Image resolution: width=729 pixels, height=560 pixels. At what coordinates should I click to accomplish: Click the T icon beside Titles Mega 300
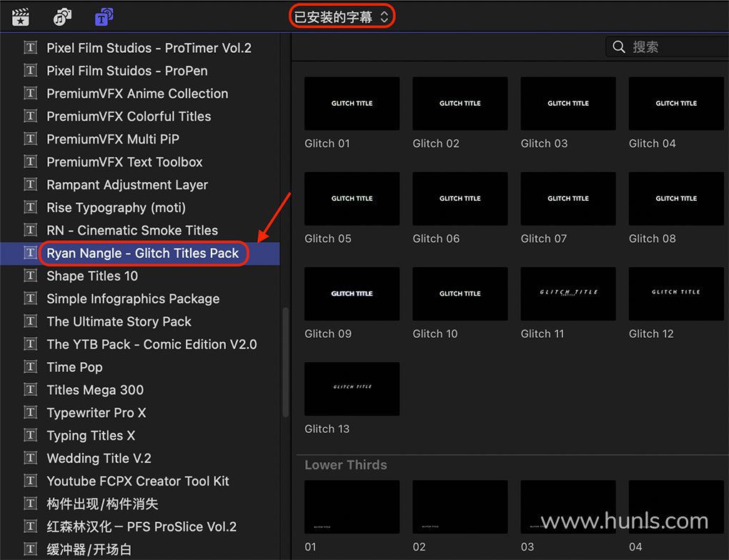pyautogui.click(x=30, y=389)
